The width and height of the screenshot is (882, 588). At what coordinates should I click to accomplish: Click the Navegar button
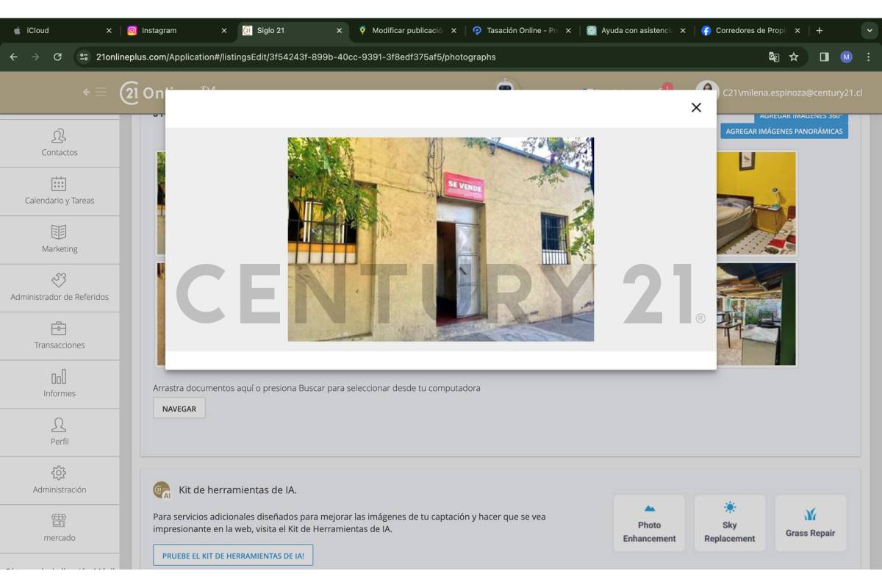pyautogui.click(x=179, y=409)
